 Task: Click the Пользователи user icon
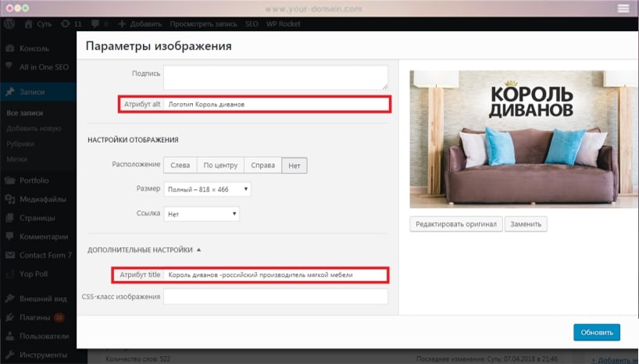[10, 337]
